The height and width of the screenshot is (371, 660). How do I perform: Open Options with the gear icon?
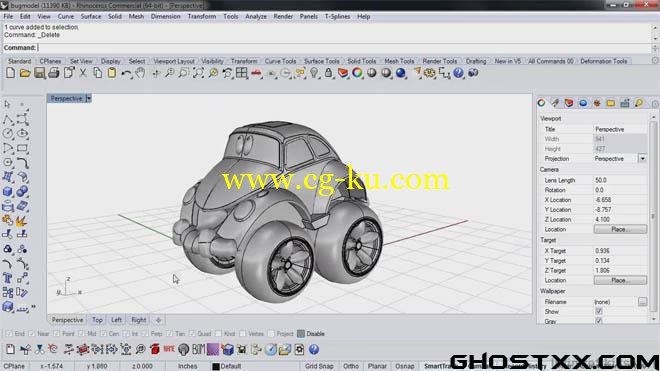pos(430,73)
